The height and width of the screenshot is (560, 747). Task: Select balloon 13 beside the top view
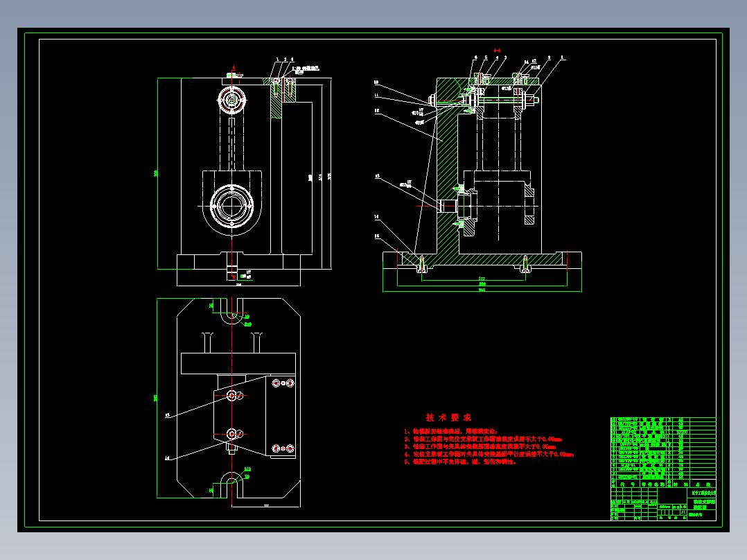[x=167, y=415]
